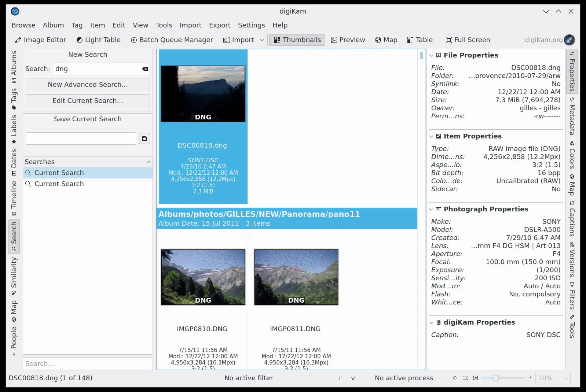
Task: Open the Tools menu
Action: [164, 25]
